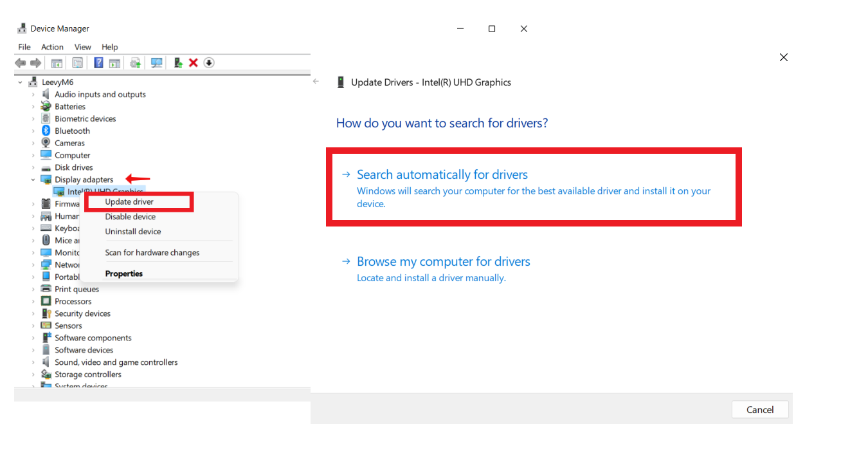Select the Software devices tree label
This screenshot has width=868, height=453.
(x=84, y=350)
